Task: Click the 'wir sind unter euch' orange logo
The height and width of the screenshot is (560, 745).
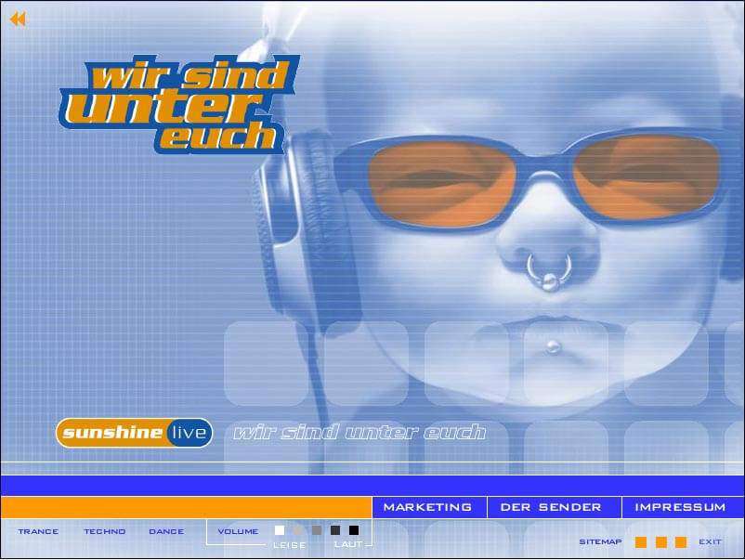Action: tap(179, 104)
